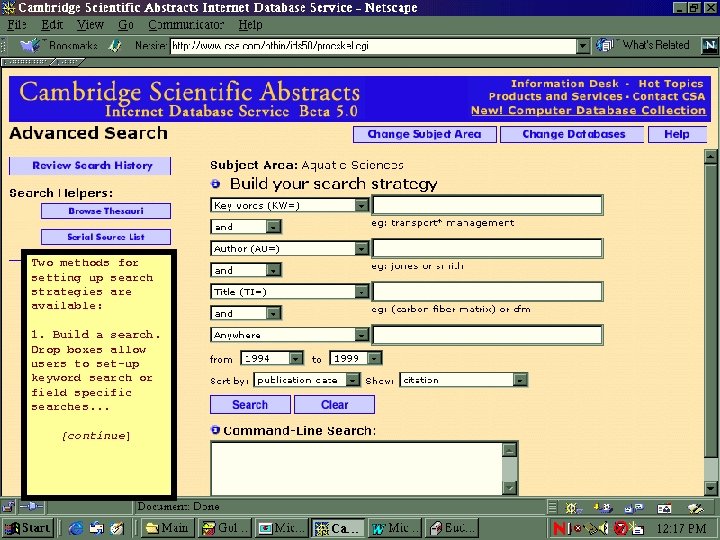Click the red N icon in the system tray
Image resolution: width=720 pixels, height=540 pixels.
tap(559, 529)
